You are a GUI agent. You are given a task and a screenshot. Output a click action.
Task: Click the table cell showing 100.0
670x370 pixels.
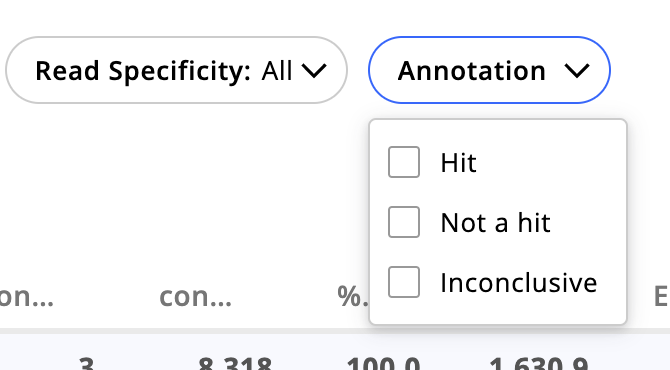[x=383, y=363]
